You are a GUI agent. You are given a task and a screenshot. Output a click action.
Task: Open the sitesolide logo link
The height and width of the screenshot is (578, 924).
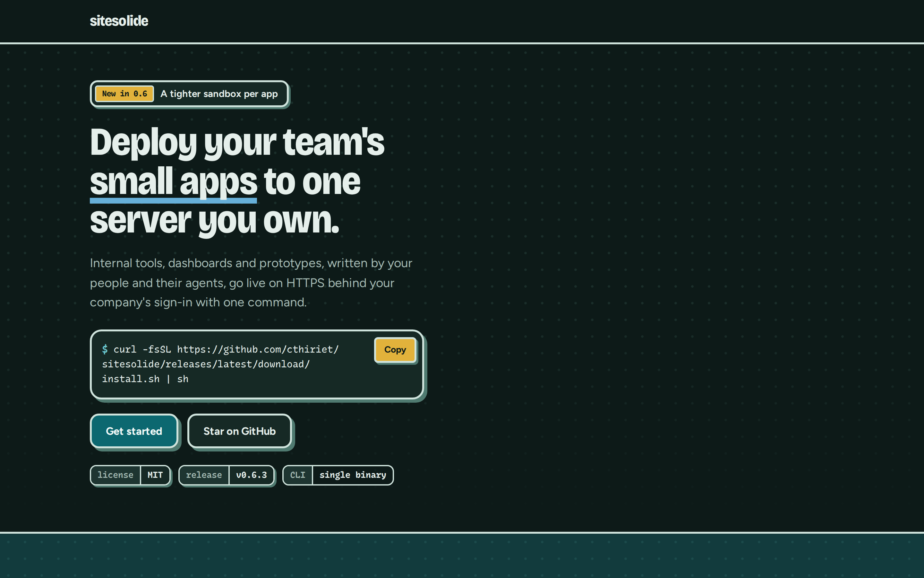coord(119,21)
